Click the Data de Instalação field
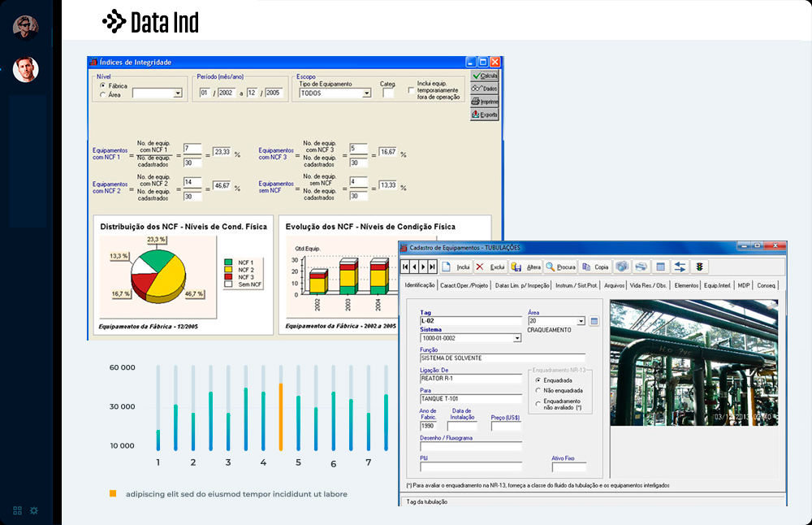The height and width of the screenshot is (525, 812). 462,426
